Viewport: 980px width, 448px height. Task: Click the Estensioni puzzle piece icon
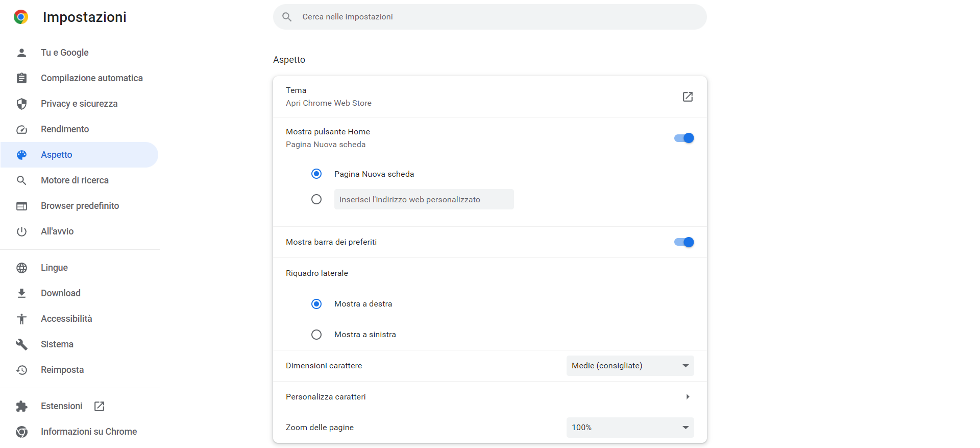click(21, 406)
